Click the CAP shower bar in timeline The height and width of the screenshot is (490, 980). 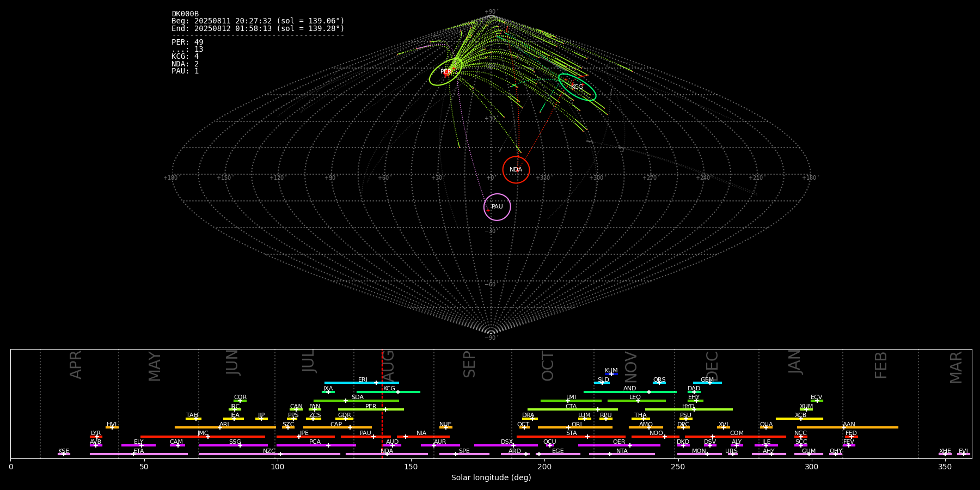tap(338, 427)
